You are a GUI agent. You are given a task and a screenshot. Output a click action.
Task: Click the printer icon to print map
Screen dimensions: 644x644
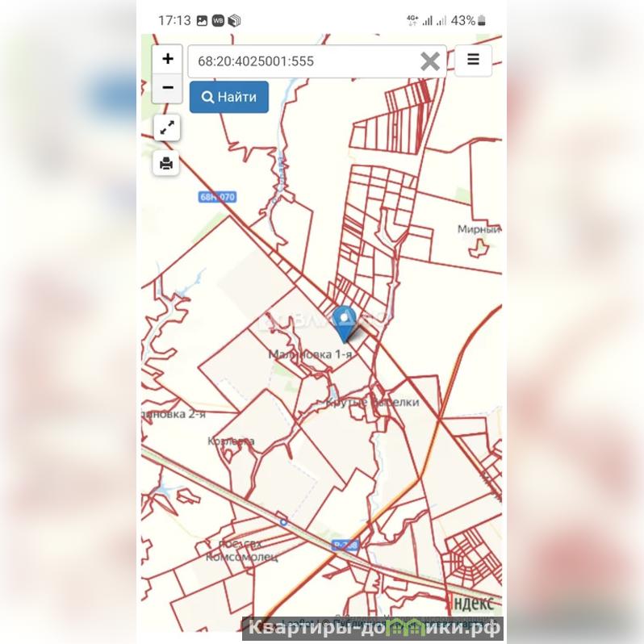point(166,163)
